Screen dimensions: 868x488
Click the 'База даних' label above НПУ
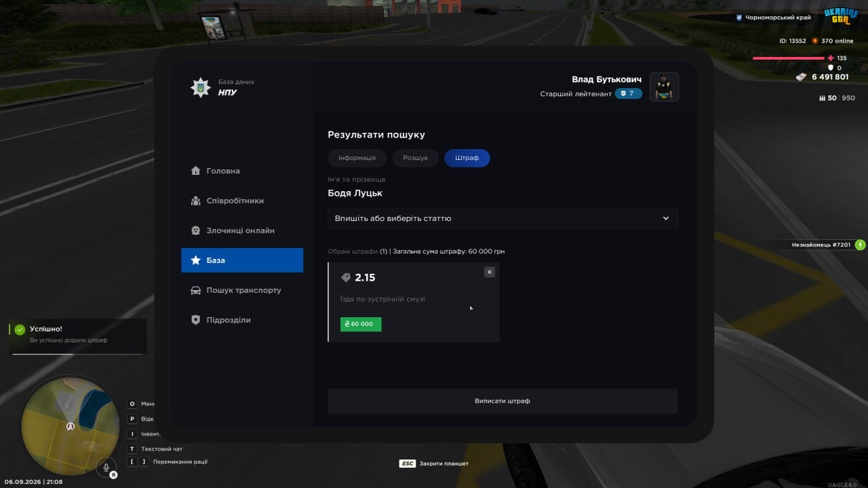point(237,82)
